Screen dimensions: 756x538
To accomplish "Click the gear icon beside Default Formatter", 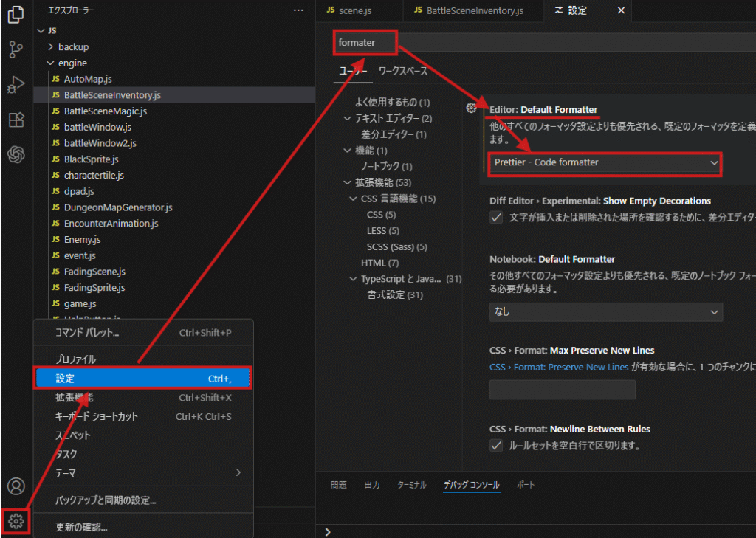I will [x=471, y=108].
